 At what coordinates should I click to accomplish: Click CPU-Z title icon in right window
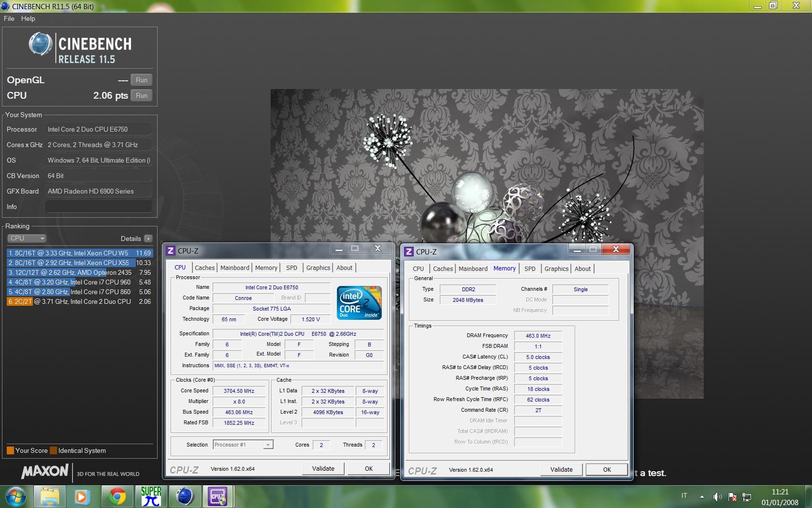pos(409,252)
